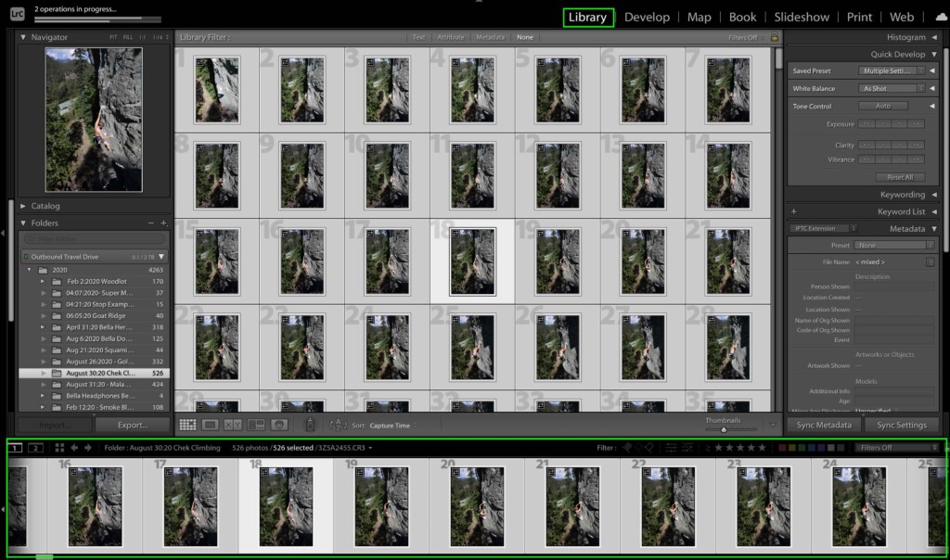This screenshot has height=560, width=950.
Task: Select Attribute in Library Filter bar
Action: click(451, 37)
